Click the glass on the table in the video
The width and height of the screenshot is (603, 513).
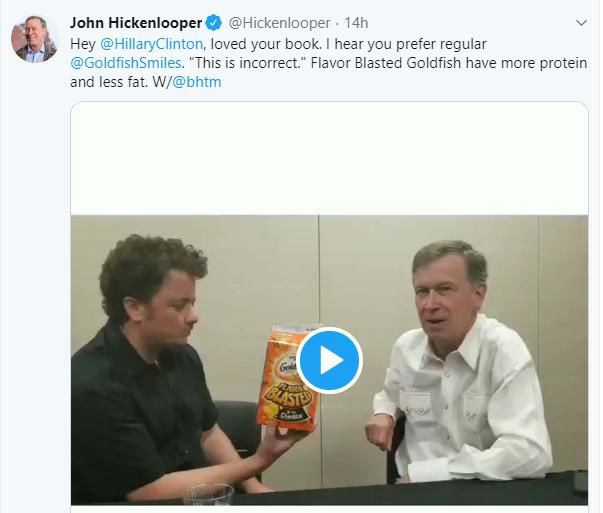(208, 494)
